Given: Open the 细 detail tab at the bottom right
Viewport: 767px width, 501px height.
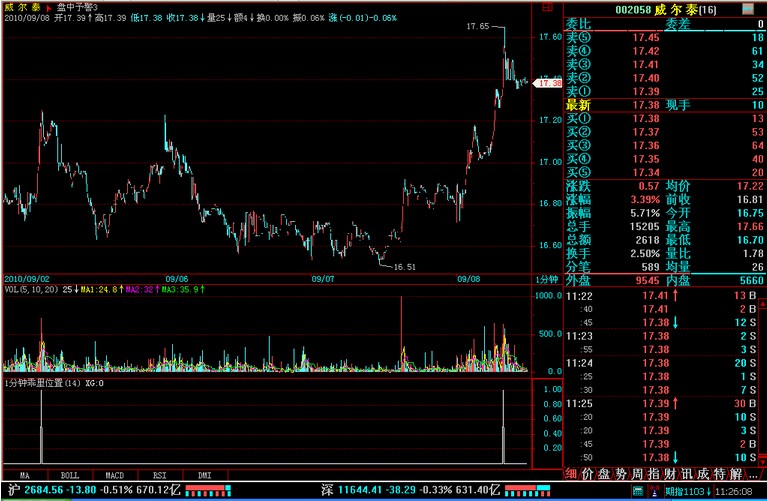Looking at the screenshot, I should coord(571,472).
